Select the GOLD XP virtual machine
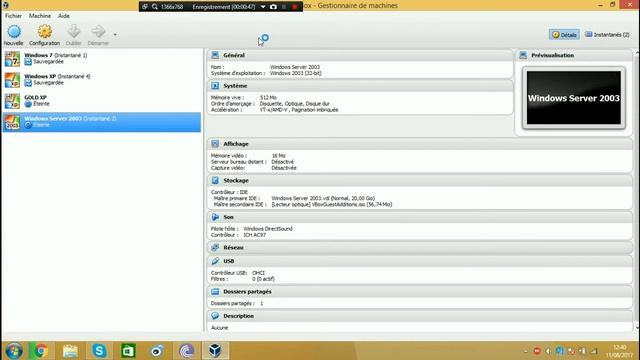Screen dimensions: 640x360 (x=102, y=101)
